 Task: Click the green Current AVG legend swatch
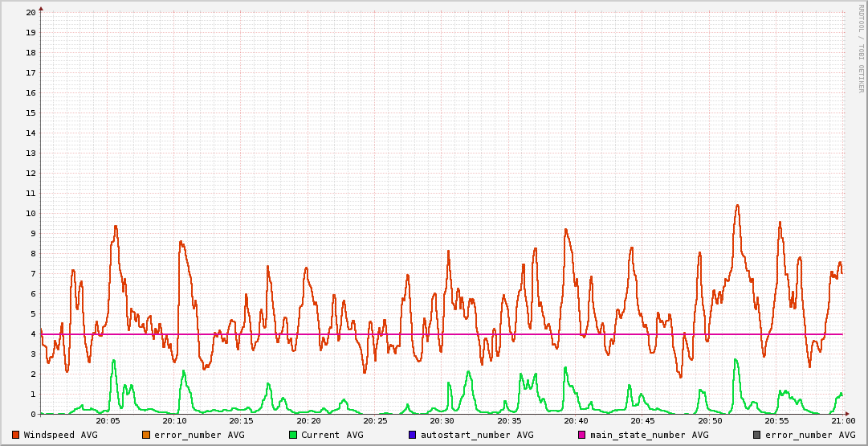pos(293,435)
